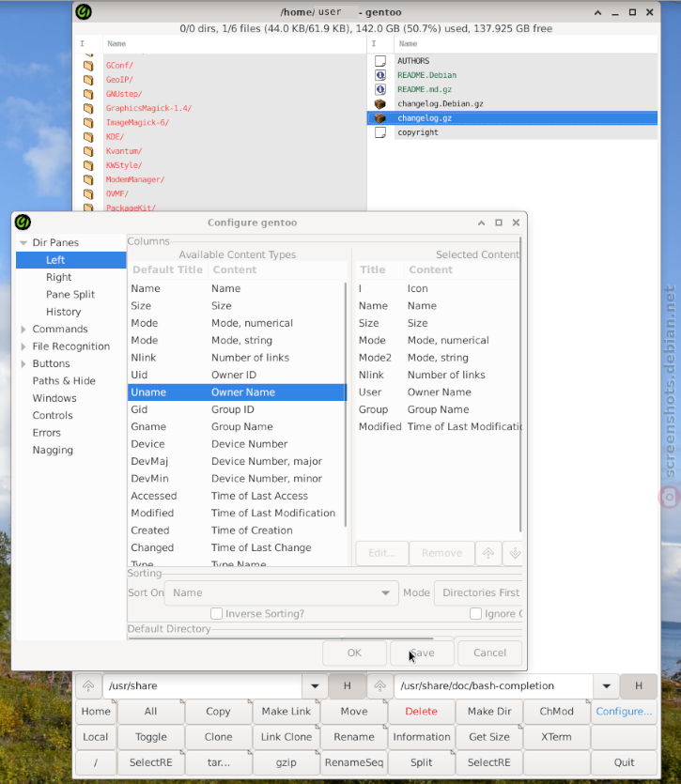Click info icon beside README.Debian
The height and width of the screenshot is (784, 681).
(x=380, y=75)
